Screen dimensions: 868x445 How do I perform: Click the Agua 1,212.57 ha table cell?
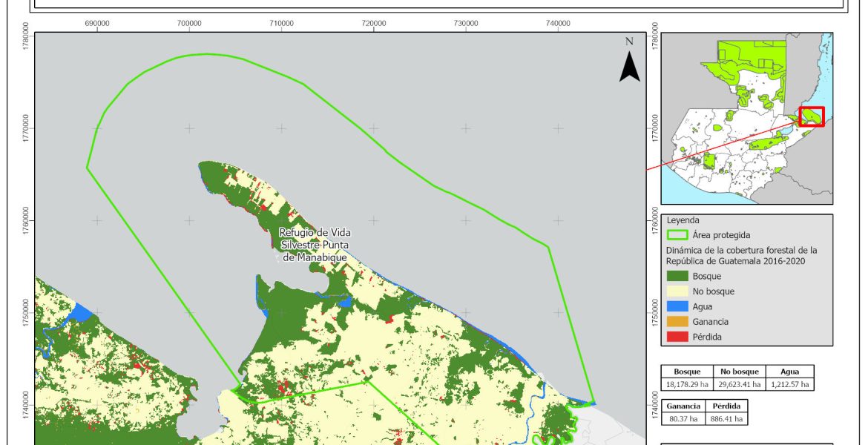pyautogui.click(x=789, y=385)
